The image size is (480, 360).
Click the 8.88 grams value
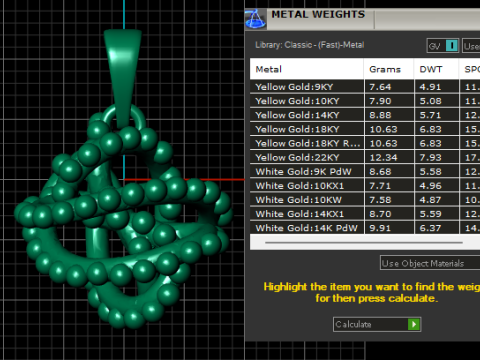click(380, 115)
